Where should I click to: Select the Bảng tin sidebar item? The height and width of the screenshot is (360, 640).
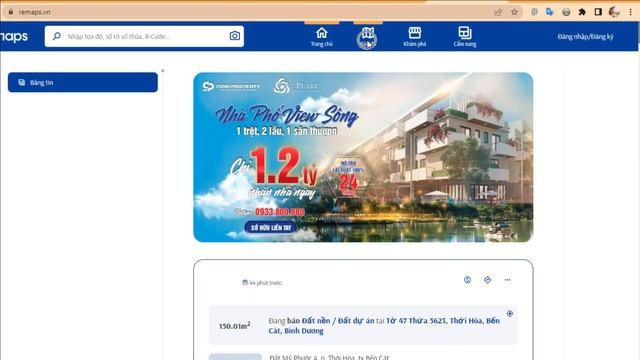click(x=82, y=82)
